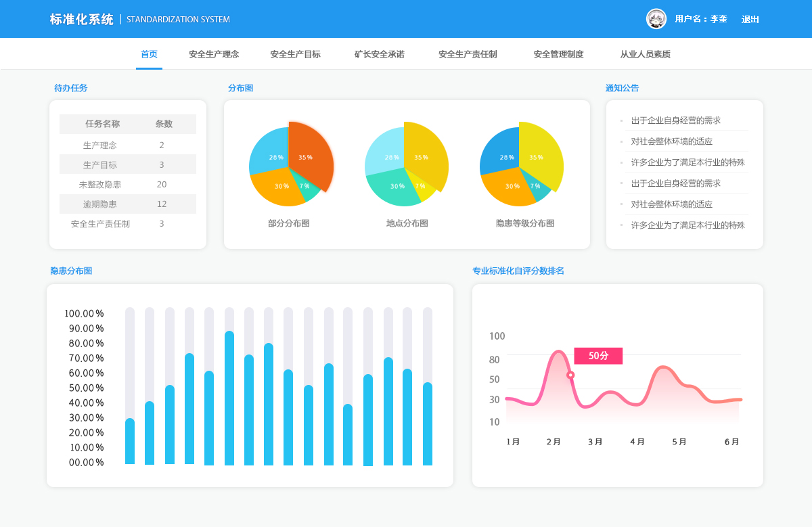Open the user avatar icon in header

[656, 19]
